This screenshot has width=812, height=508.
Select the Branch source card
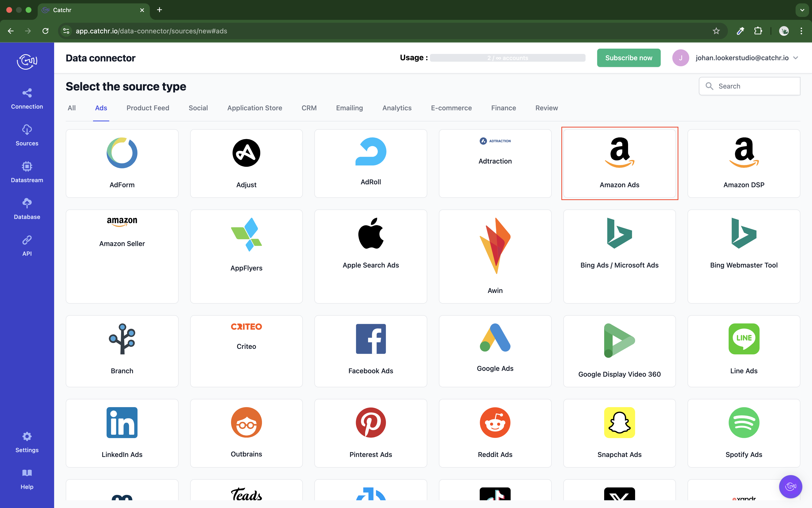tap(122, 351)
